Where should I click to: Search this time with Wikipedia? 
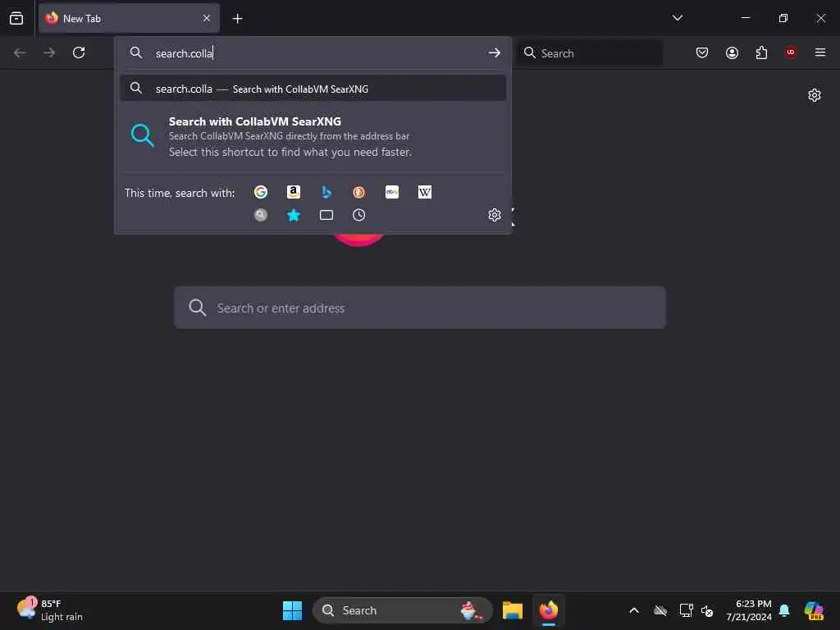424,192
